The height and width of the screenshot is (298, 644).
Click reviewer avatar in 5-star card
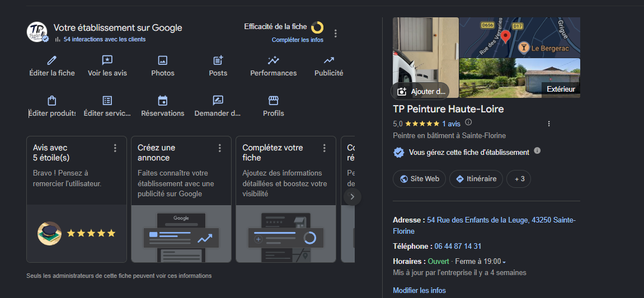tap(49, 234)
